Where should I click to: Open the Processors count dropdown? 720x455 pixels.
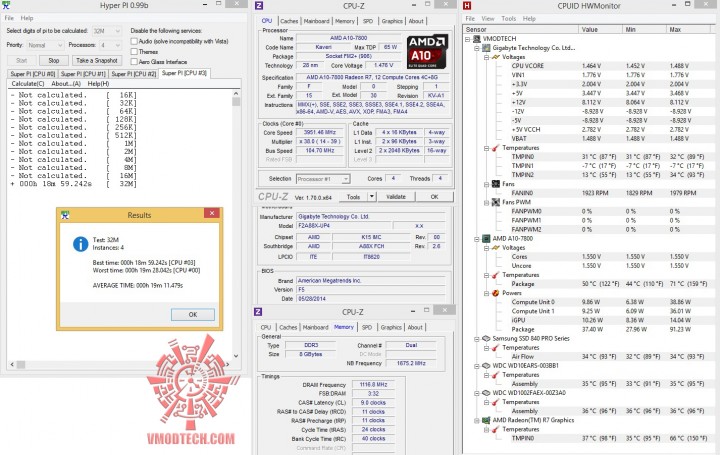[x=110, y=45]
